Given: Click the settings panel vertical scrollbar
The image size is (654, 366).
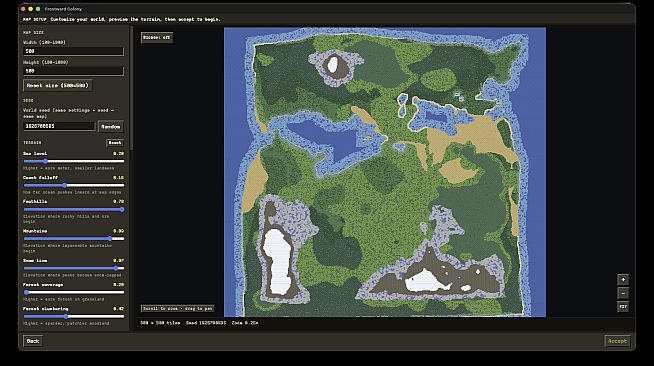Looking at the screenshot, I should click(132, 88).
